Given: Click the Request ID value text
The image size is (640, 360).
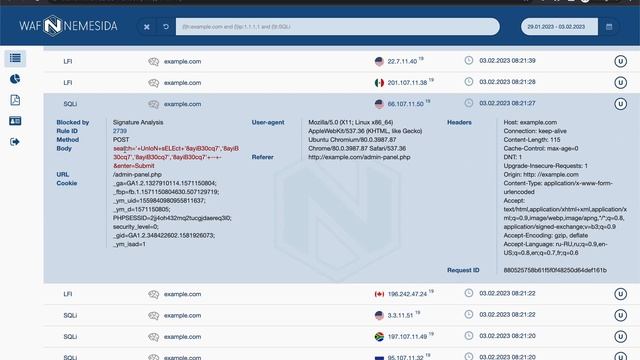Looking at the screenshot, I should coord(555,270).
